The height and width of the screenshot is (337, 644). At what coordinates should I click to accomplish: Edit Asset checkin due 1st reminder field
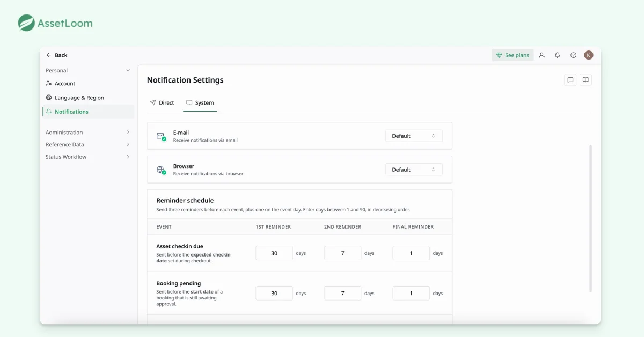(274, 253)
